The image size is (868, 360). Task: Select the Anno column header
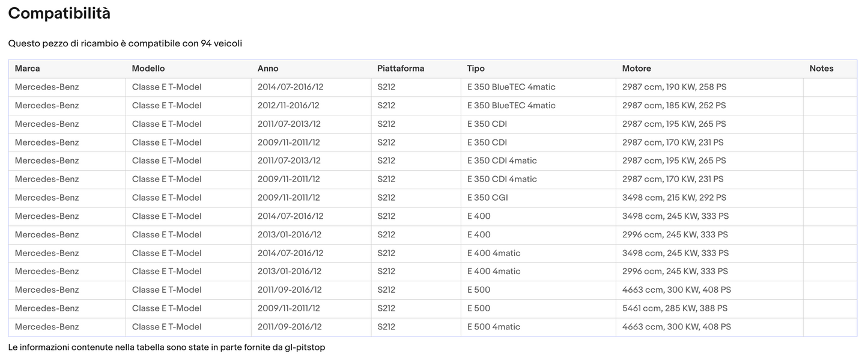click(268, 69)
